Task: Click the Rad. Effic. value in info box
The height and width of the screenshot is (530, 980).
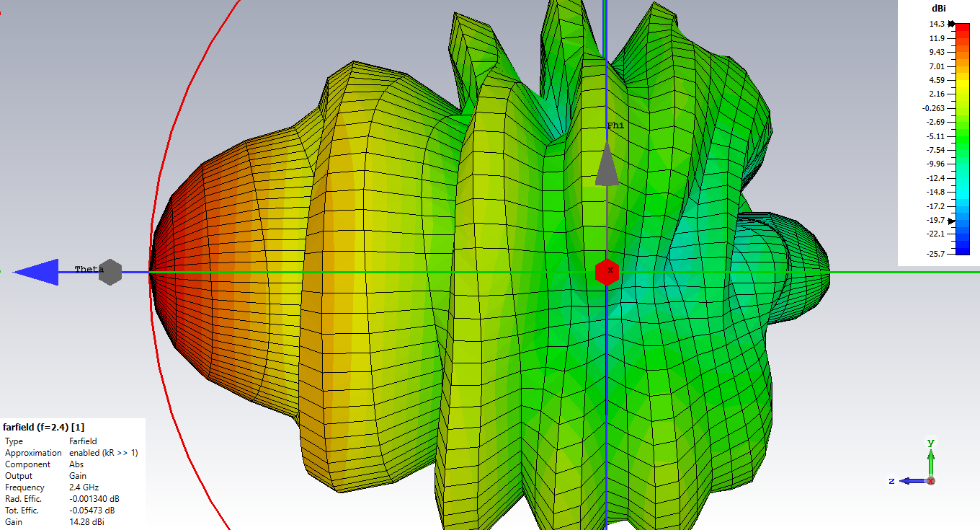Action: click(x=94, y=499)
